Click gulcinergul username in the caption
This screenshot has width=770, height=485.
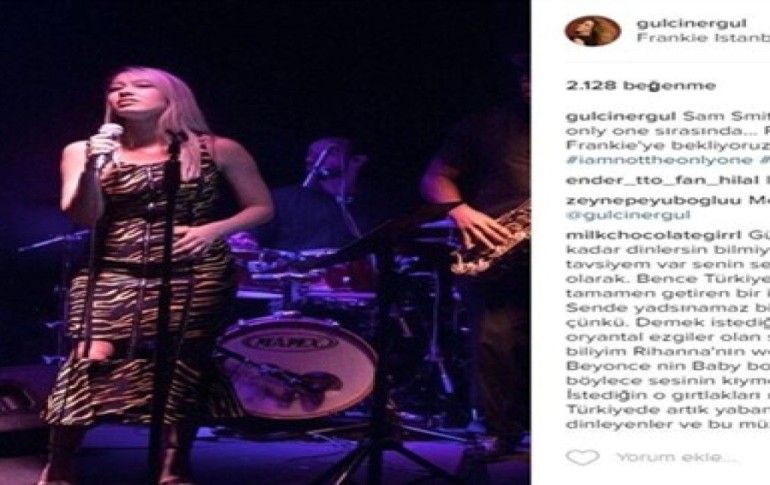(621, 117)
